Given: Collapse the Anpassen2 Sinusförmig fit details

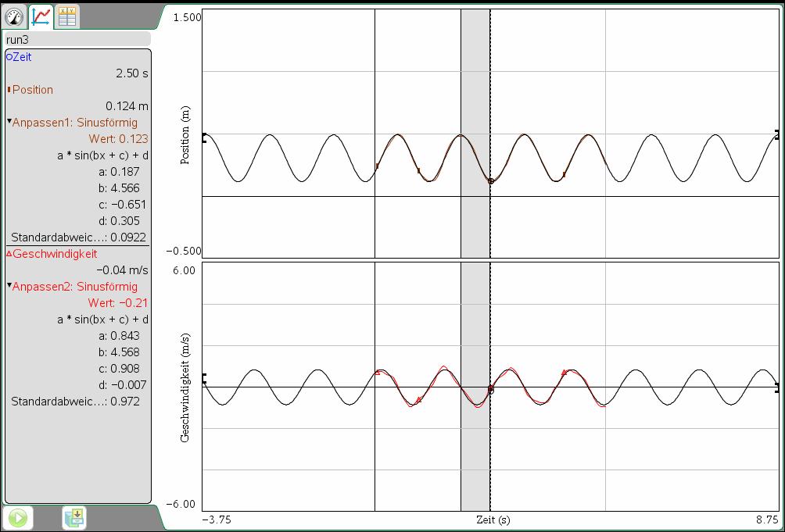Looking at the screenshot, I should coord(9,287).
